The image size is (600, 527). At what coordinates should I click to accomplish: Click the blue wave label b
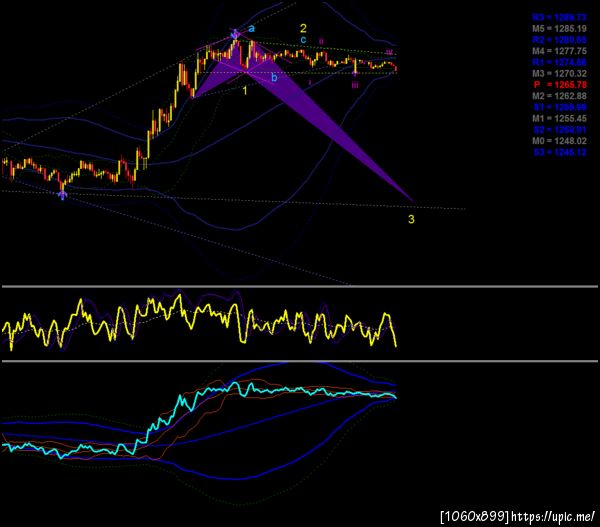pyautogui.click(x=274, y=78)
